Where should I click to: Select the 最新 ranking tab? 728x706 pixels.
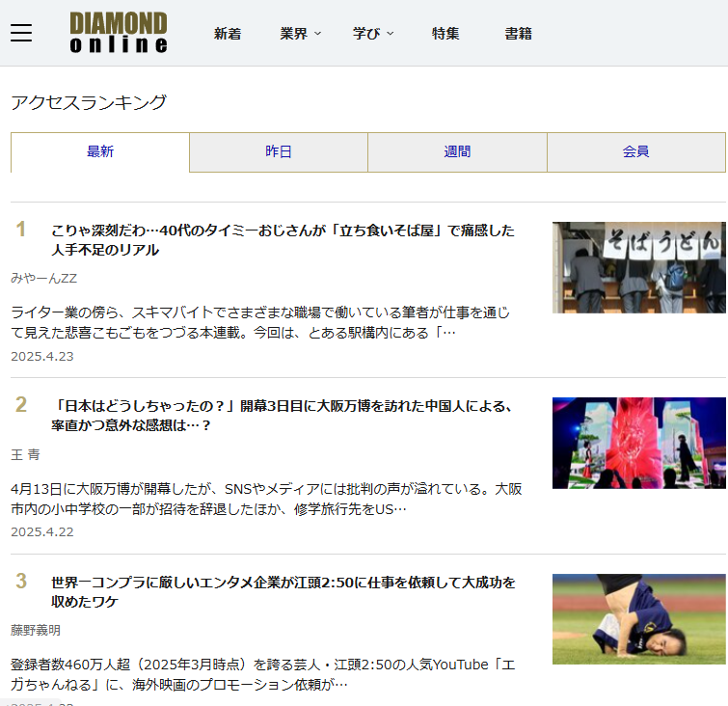[x=100, y=151]
